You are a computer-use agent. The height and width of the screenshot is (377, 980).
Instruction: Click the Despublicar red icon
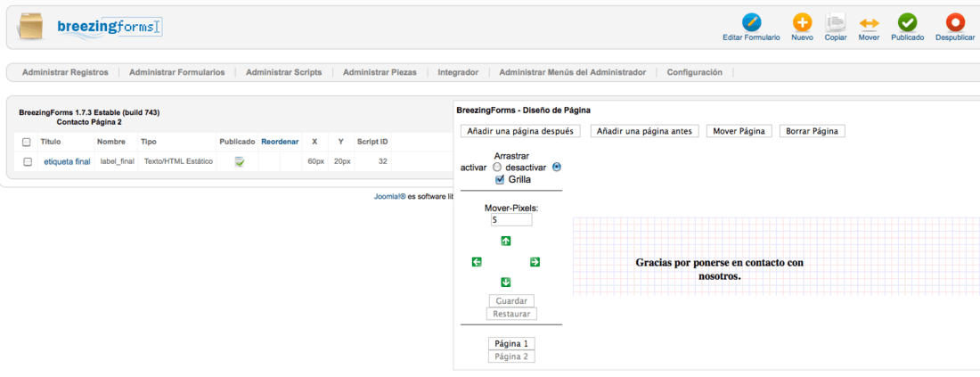pyautogui.click(x=955, y=22)
